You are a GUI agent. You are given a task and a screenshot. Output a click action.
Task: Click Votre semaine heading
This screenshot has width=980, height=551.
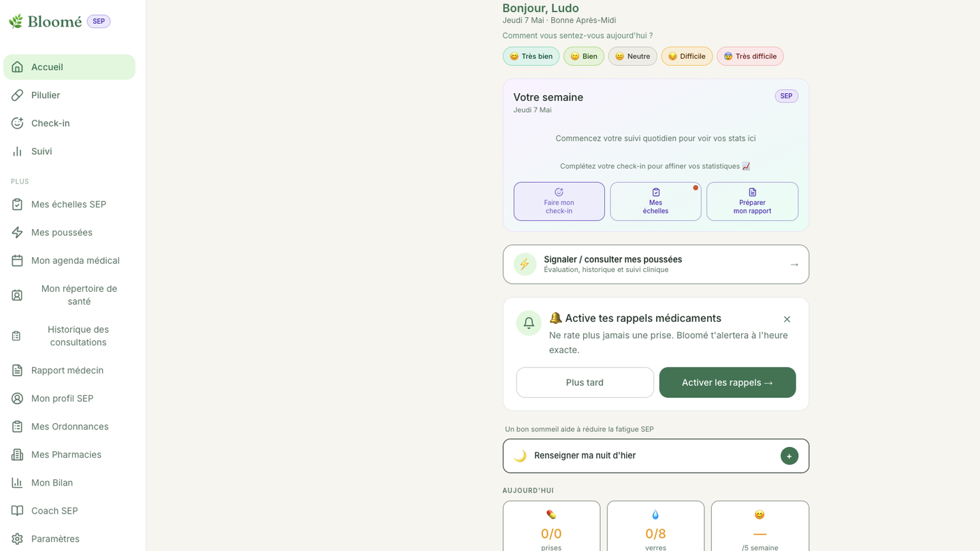click(x=548, y=97)
